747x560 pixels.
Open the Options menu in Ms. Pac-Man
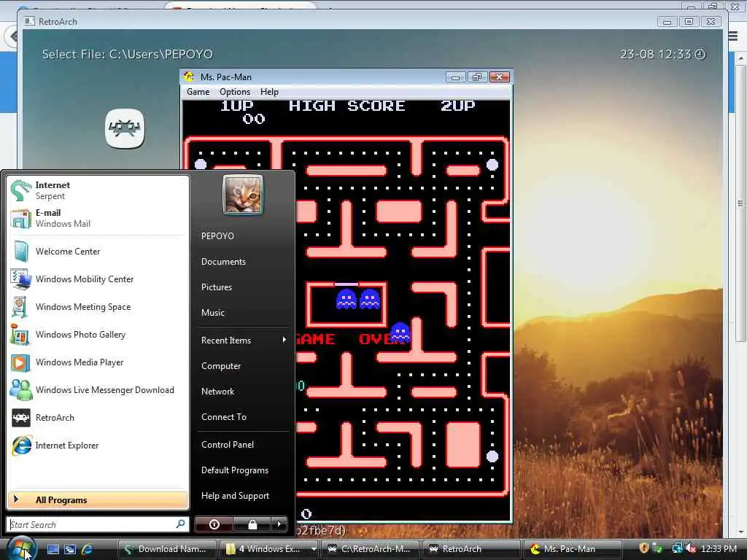235,92
